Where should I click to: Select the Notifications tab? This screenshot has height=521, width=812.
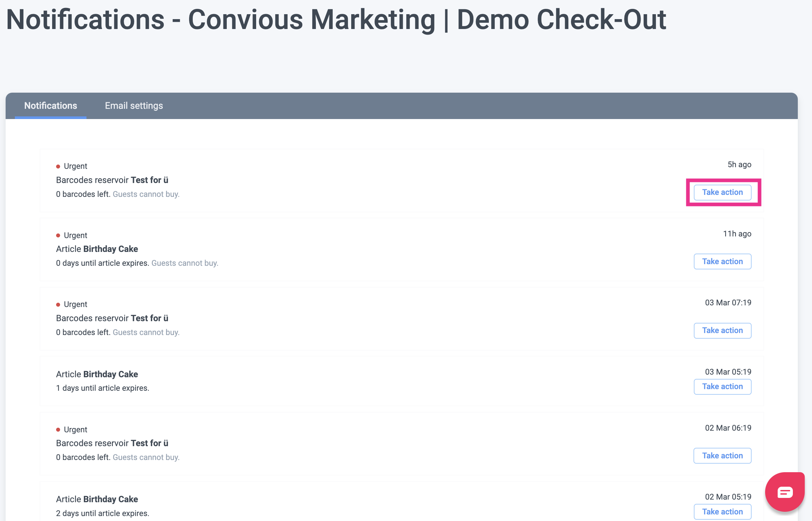coord(51,106)
